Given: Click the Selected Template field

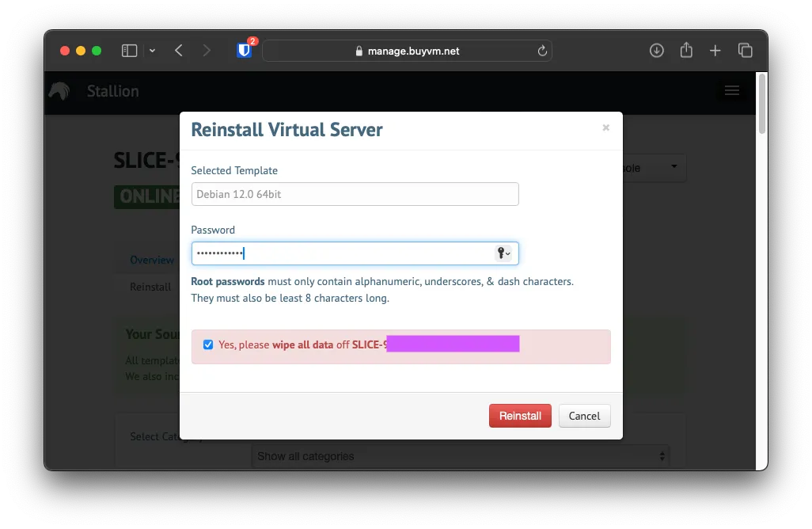Looking at the screenshot, I should point(355,194).
